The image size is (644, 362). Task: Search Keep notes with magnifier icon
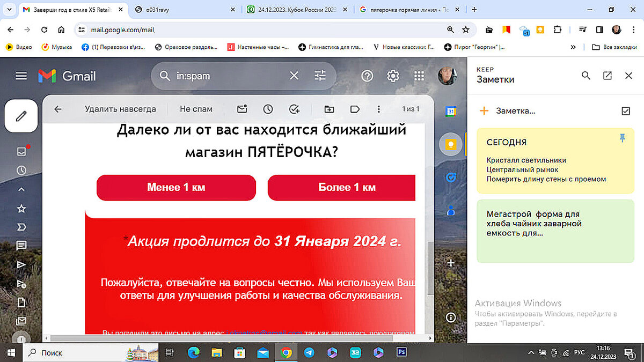click(x=586, y=76)
